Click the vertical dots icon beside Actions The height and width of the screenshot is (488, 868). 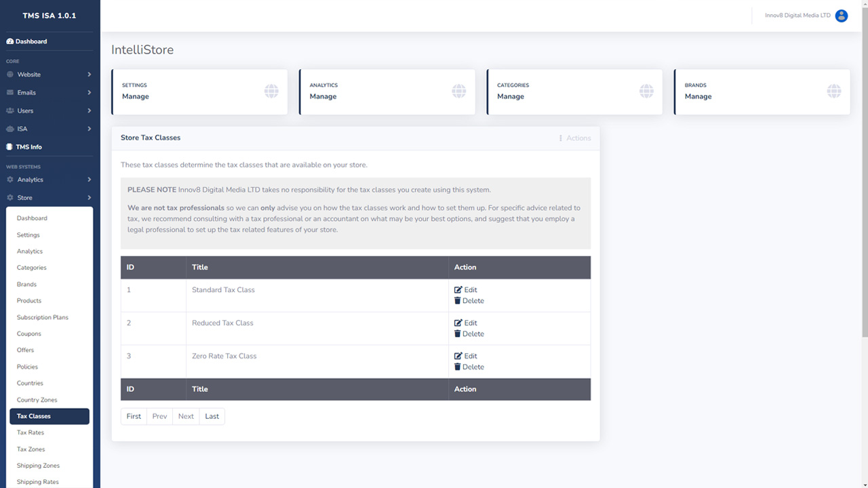(x=561, y=138)
